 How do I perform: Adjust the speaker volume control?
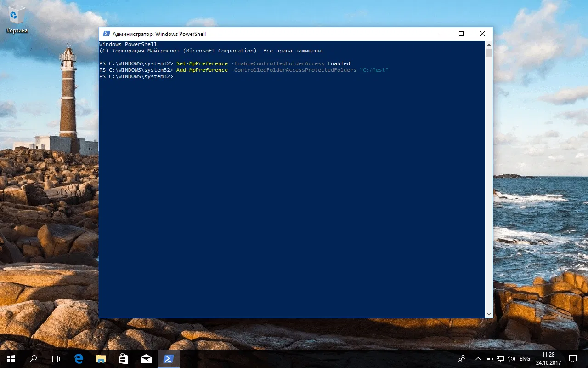tap(511, 359)
